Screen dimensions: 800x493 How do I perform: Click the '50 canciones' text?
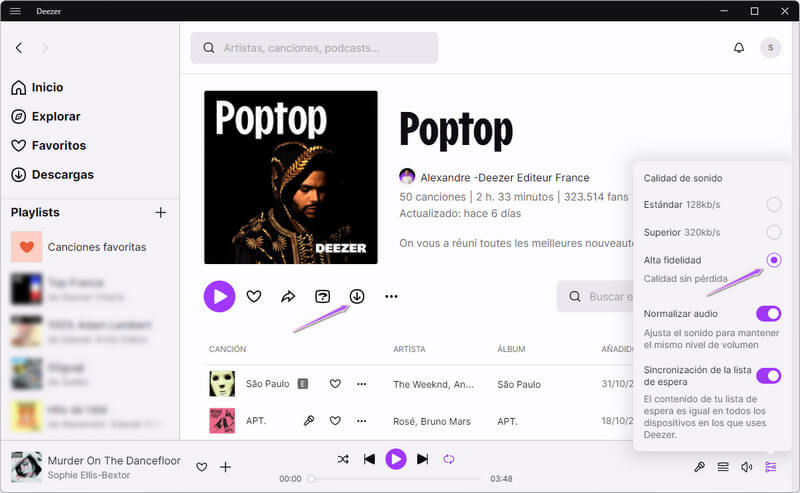pos(433,196)
